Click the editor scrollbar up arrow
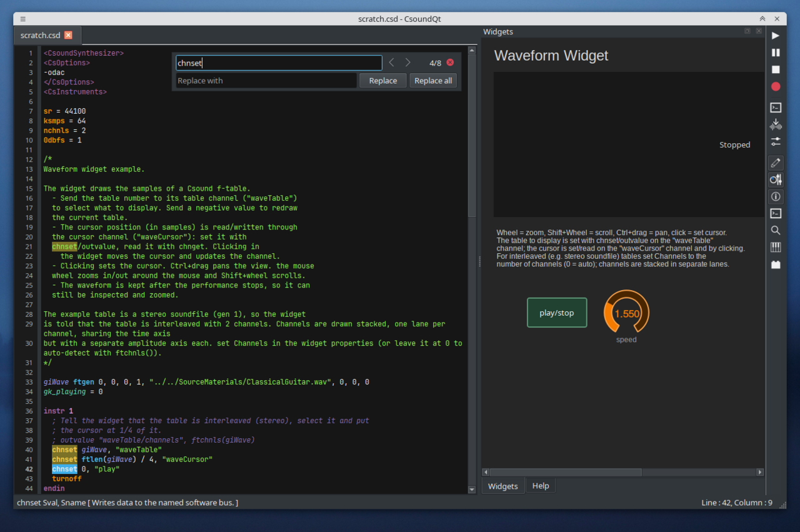 (472, 50)
